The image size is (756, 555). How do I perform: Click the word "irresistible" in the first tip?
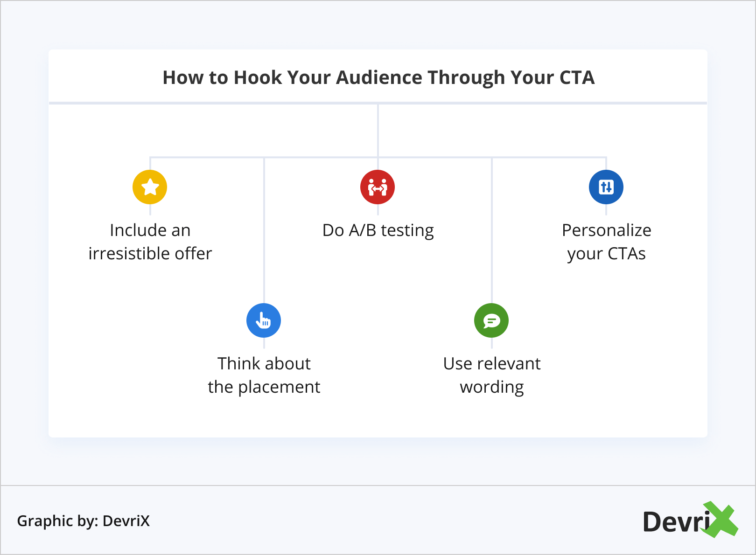point(129,254)
